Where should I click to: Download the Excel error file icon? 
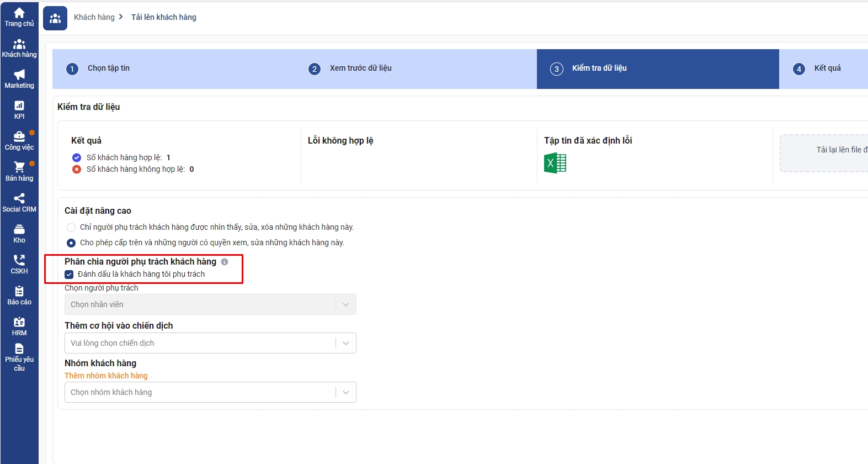tap(555, 164)
